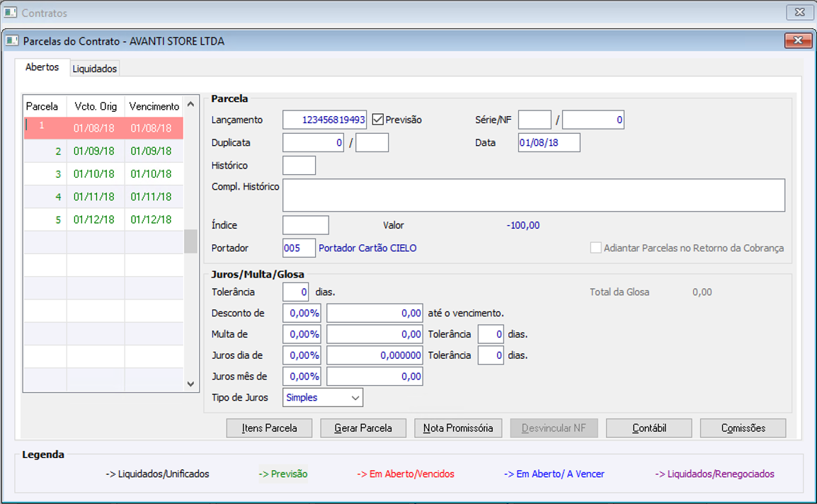
Task: Check Adiantar Parcelas no Retorno da Cobrança
Action: click(596, 248)
